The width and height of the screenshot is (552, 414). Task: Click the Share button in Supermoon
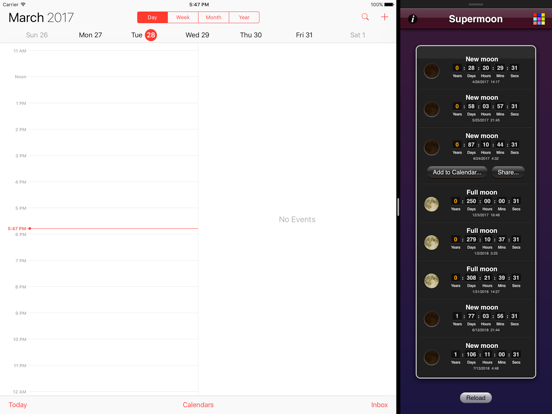(x=508, y=172)
